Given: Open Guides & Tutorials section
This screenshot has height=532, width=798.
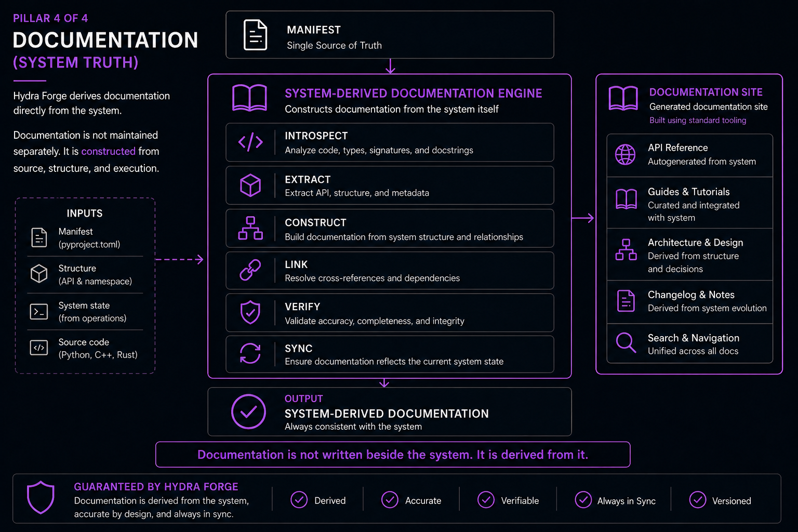Looking at the screenshot, I should coord(690,203).
